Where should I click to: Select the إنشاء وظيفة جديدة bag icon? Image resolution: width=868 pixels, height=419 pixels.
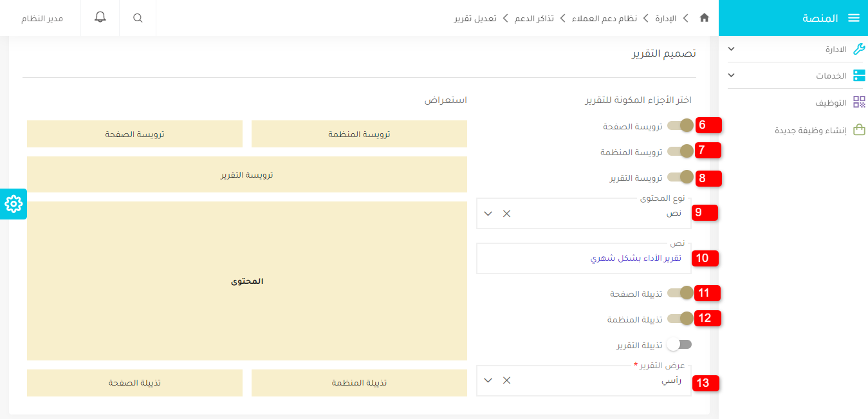click(860, 129)
